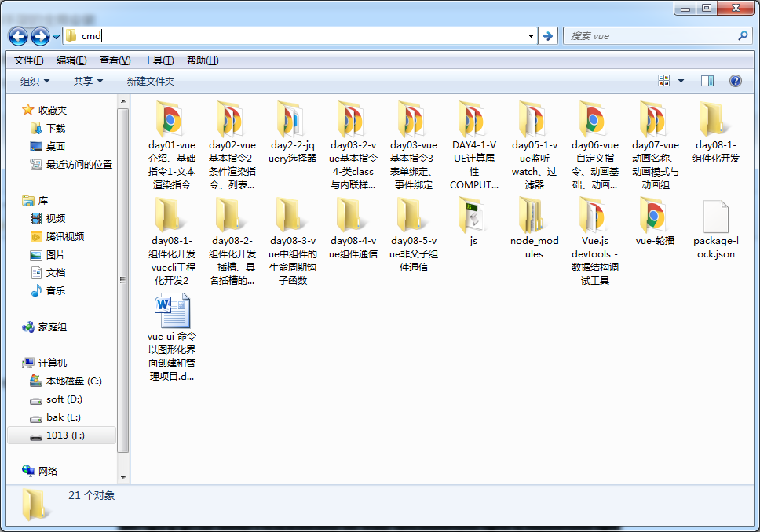Open the 文件(F) menu
Viewport: 760px width, 532px height.
click(x=28, y=60)
